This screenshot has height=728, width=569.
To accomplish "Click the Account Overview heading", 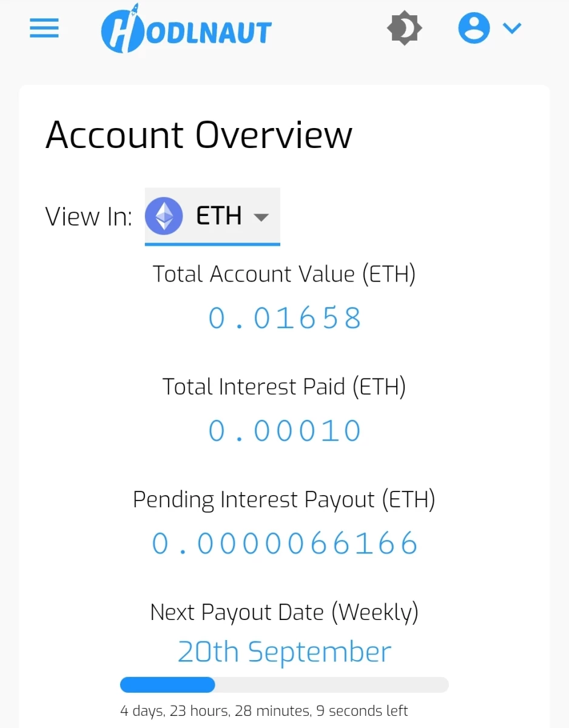I will tap(199, 135).
